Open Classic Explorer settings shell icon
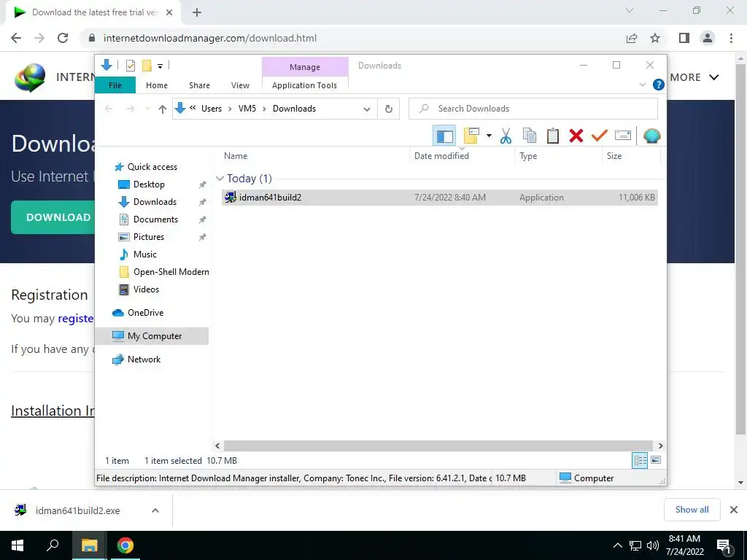Image resolution: width=747 pixels, height=560 pixels. (651, 136)
